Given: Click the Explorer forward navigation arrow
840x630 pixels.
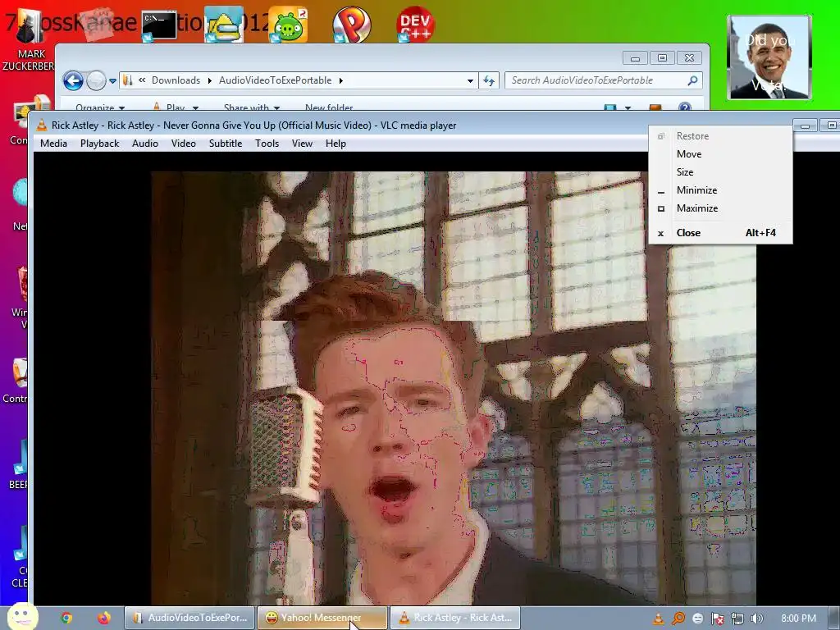Looking at the screenshot, I should pos(97,81).
